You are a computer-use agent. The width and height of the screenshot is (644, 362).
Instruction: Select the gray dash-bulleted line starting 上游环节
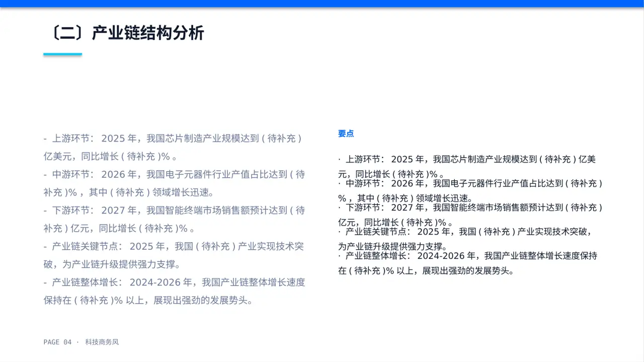(173, 138)
